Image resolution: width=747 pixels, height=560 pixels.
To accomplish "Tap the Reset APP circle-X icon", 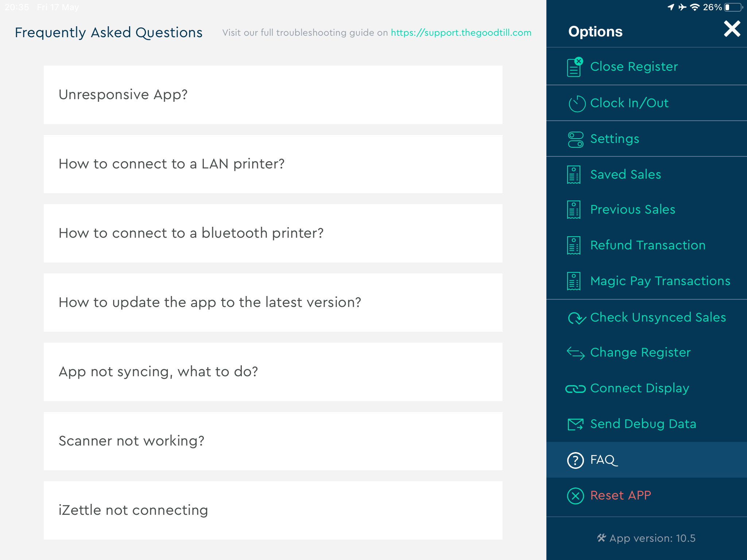I will pos(575,496).
